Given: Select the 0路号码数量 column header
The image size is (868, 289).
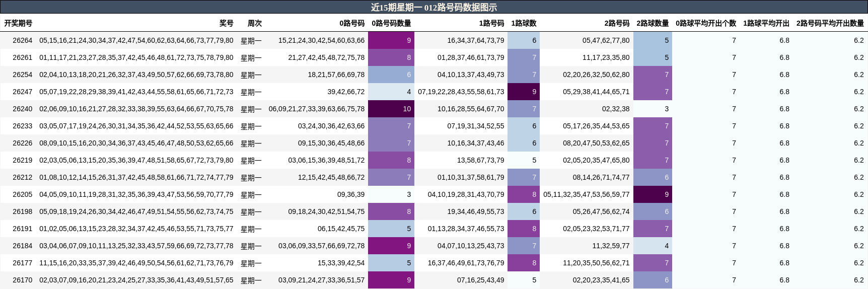Looking at the screenshot, I should coord(391,23).
